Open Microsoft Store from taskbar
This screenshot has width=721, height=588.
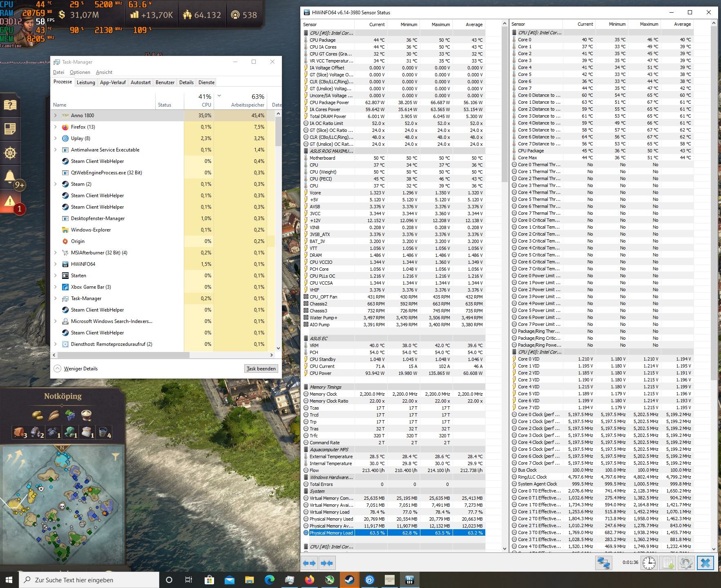209,580
